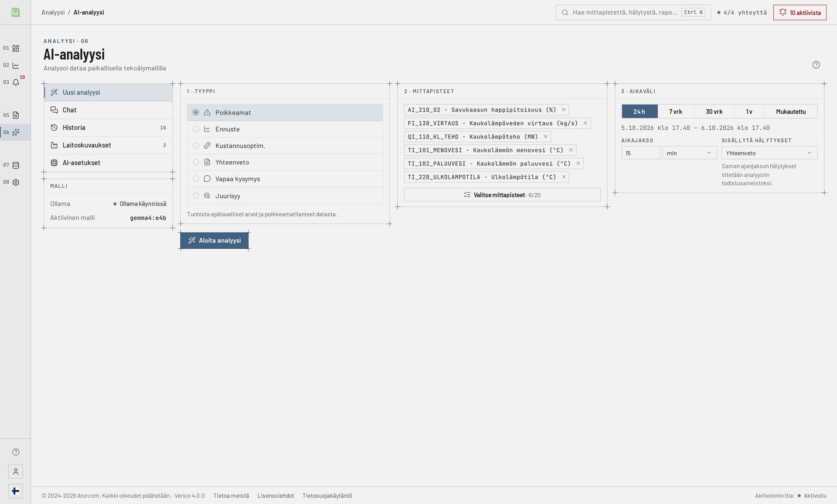Focus the Hae mittapistettä search field
837x504 pixels.
point(633,12)
